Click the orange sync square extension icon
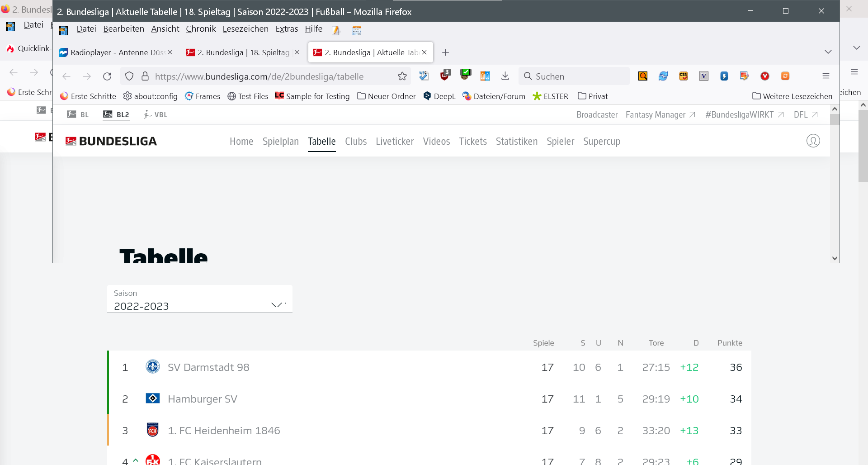 tap(785, 76)
